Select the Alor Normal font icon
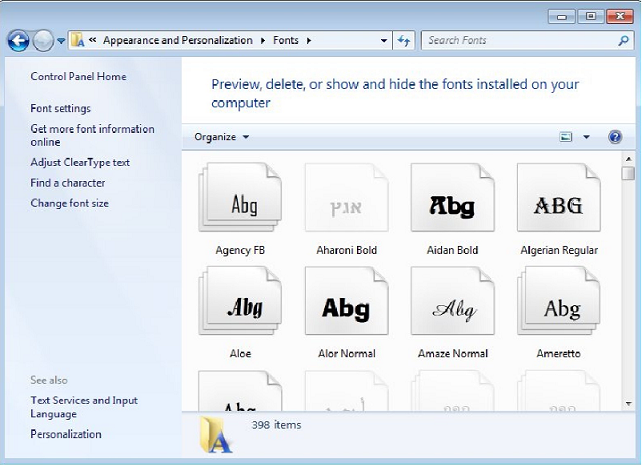The width and height of the screenshot is (644, 467). tap(347, 301)
